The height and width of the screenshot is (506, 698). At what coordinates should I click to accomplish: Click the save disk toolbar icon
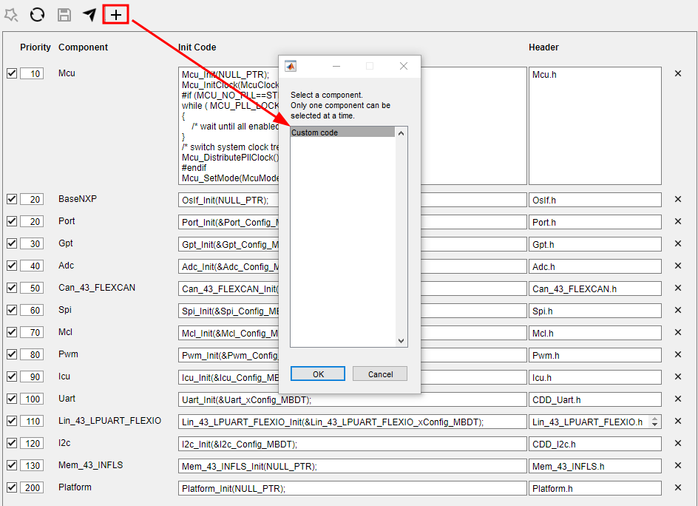click(64, 15)
